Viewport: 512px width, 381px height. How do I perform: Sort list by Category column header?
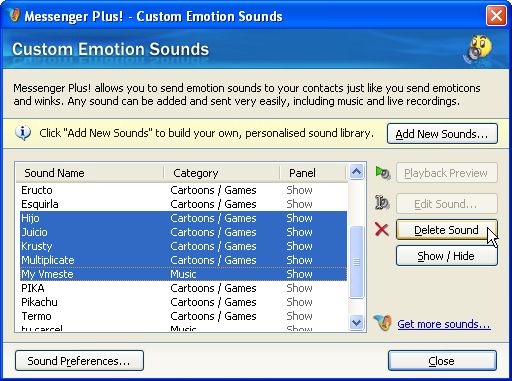[x=222, y=173]
